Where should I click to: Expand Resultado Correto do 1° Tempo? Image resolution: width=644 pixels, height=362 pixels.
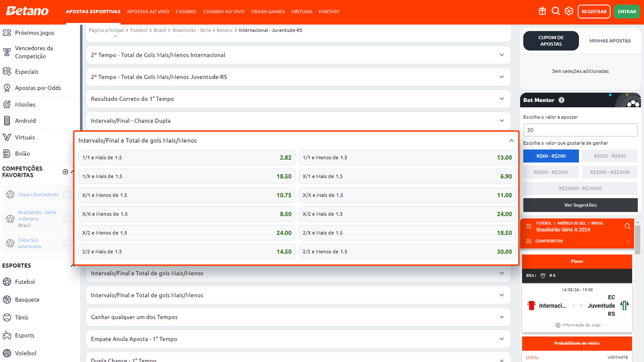[298, 99]
